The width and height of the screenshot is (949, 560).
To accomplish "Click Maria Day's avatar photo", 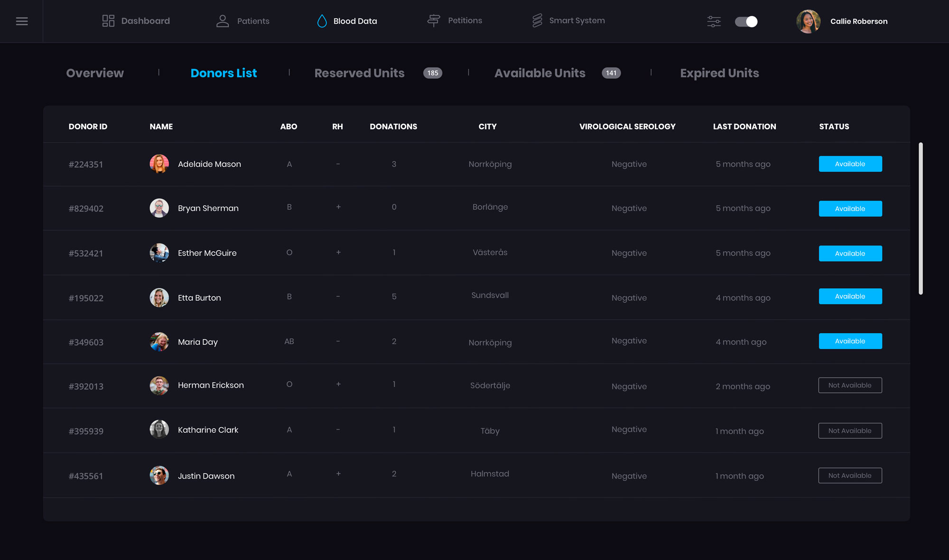I will click(159, 341).
